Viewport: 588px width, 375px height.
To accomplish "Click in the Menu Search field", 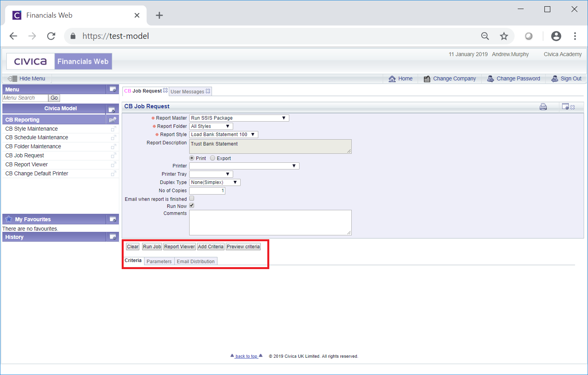I will pyautogui.click(x=25, y=98).
